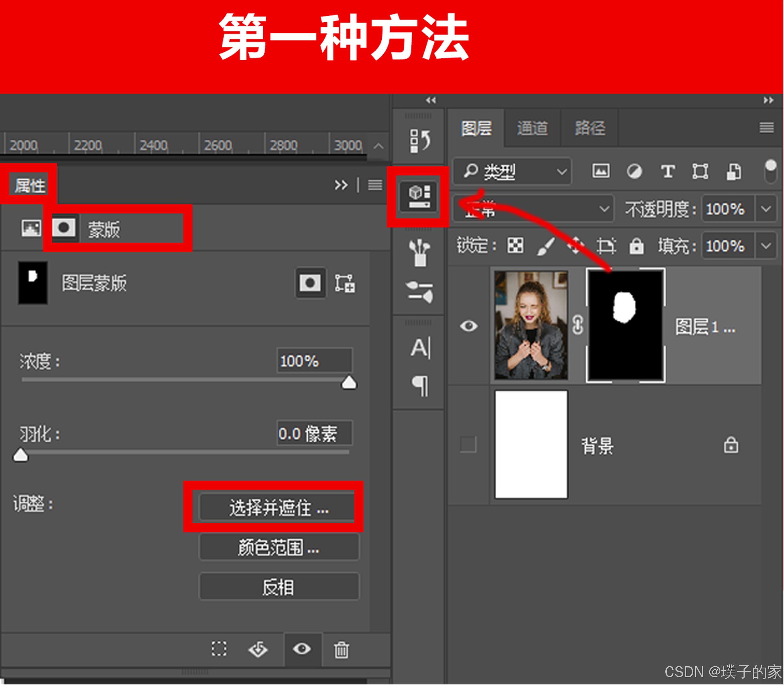Click the 选择并遮住 button
784x685 pixels.
coord(279,508)
